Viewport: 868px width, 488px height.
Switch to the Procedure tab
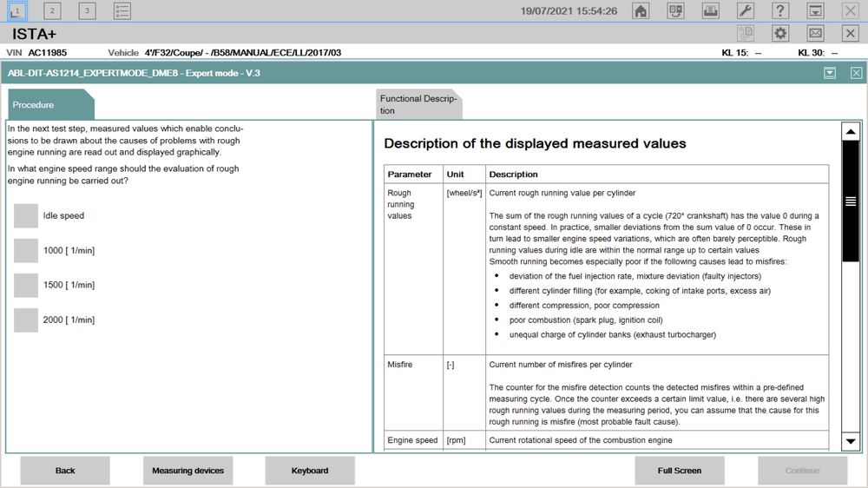pyautogui.click(x=50, y=105)
